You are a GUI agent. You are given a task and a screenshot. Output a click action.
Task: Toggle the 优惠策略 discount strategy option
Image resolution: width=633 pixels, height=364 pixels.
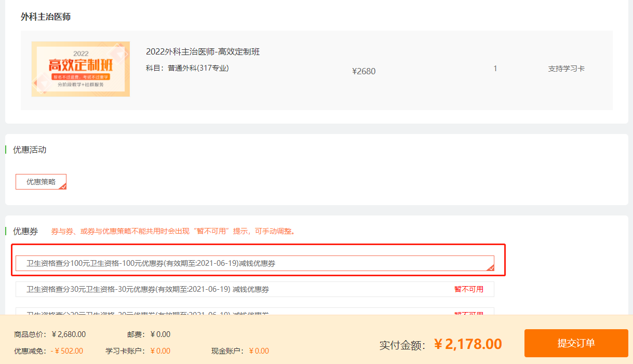tap(41, 182)
